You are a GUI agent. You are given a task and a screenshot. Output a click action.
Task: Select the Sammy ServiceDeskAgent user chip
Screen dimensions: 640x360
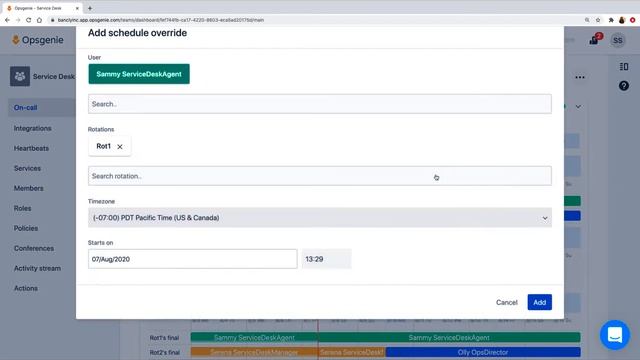click(139, 74)
